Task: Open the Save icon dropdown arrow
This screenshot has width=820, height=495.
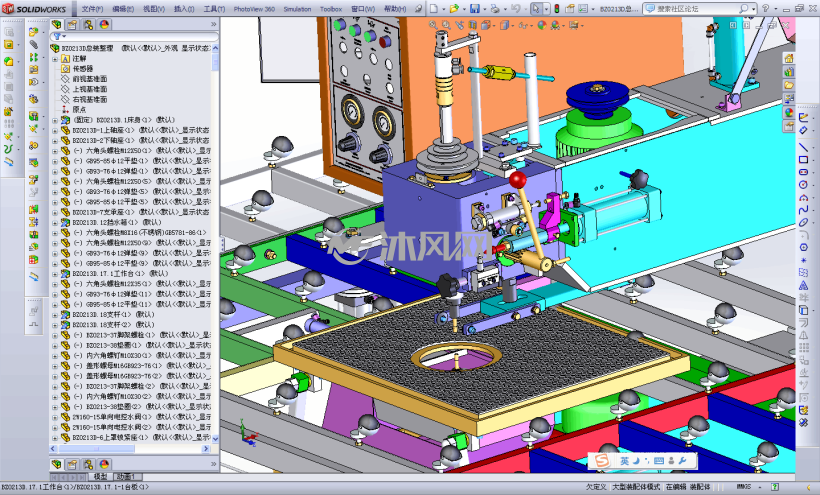Action: tap(484, 9)
